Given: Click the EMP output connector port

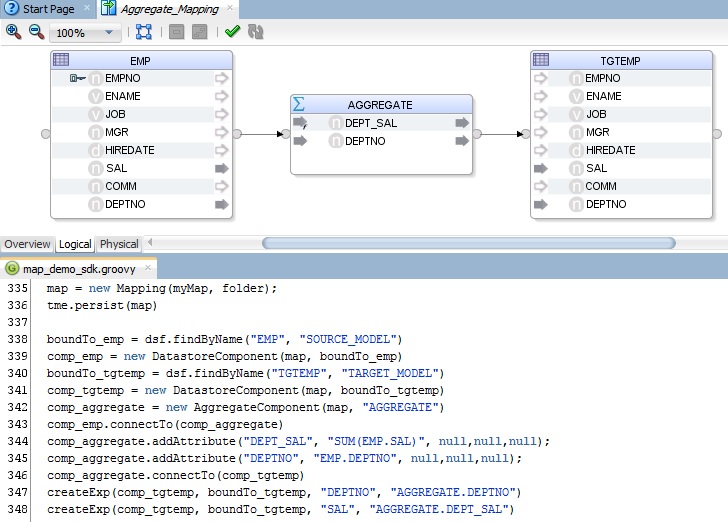Looking at the screenshot, I should [237, 133].
